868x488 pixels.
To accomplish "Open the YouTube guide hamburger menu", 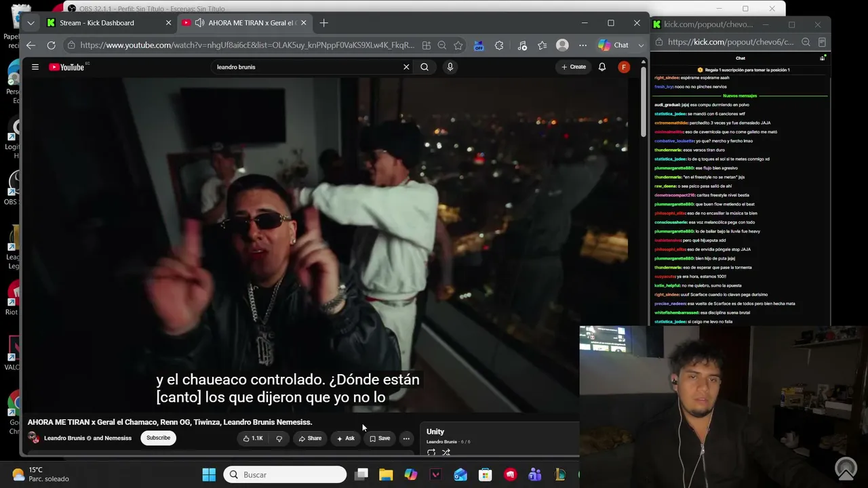I will [35, 67].
